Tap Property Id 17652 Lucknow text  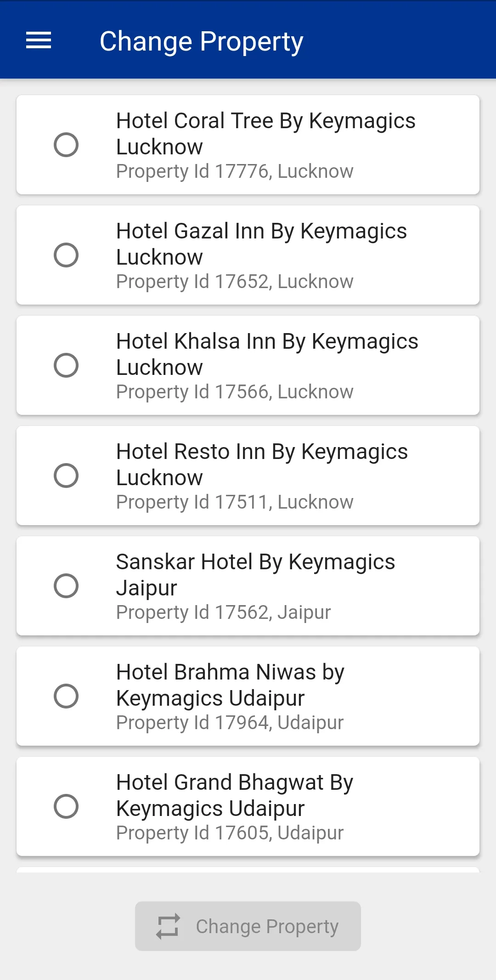tap(235, 282)
